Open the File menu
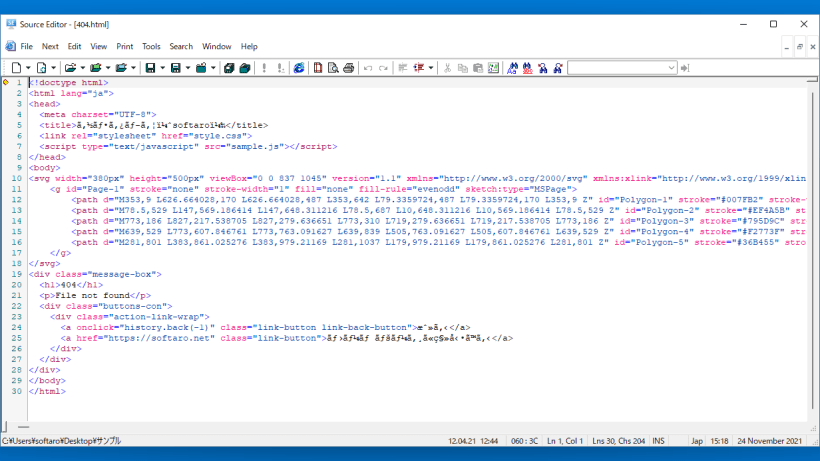820x461 pixels. point(27,47)
